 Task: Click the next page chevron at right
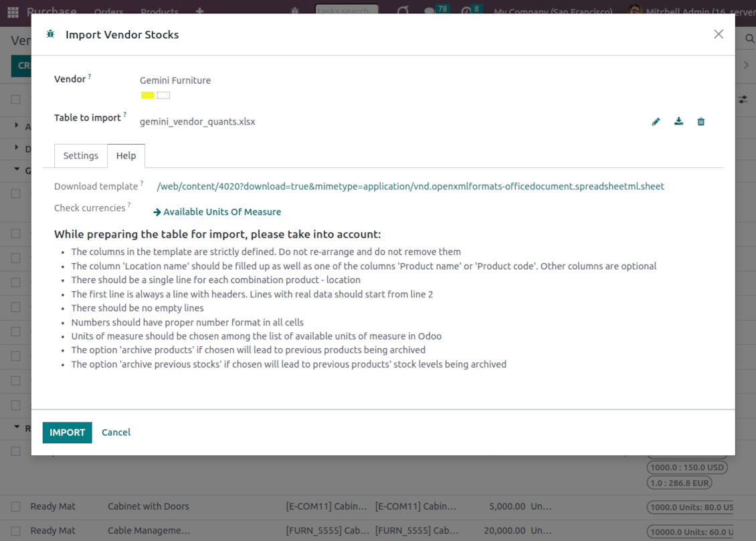747,65
